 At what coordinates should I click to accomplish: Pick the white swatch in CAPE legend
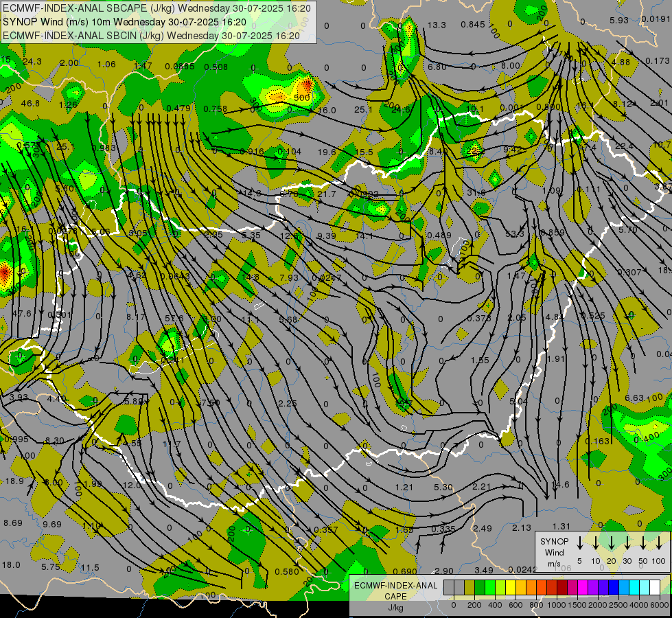click(x=655, y=587)
